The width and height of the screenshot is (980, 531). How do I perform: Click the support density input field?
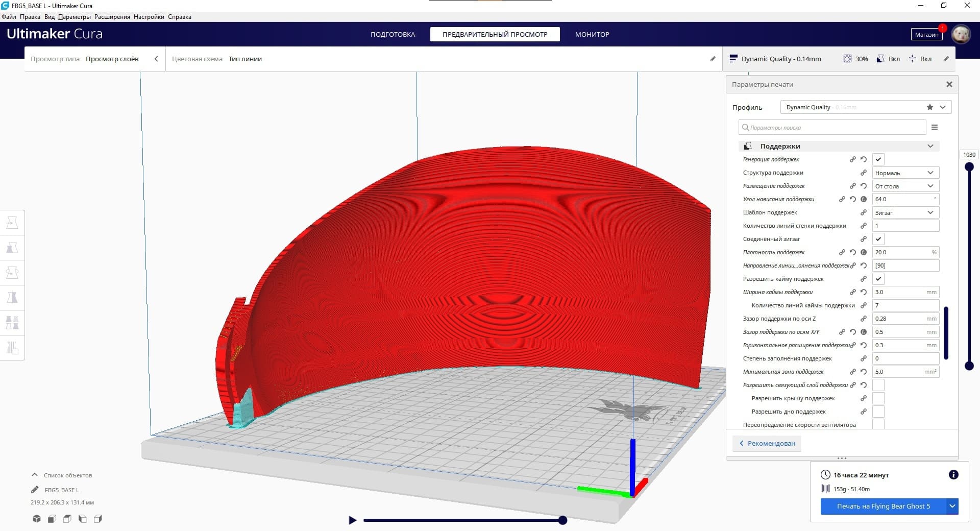point(906,252)
